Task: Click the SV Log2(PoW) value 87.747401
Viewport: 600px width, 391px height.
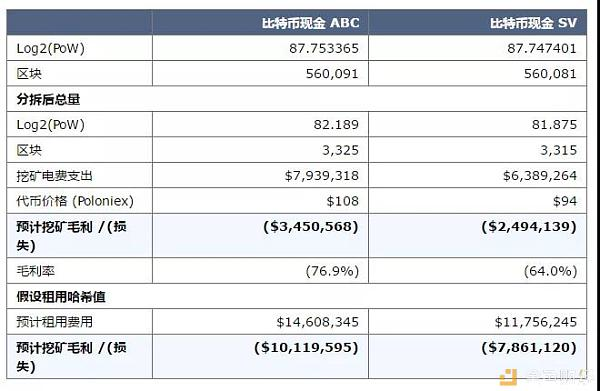Action: click(x=542, y=48)
